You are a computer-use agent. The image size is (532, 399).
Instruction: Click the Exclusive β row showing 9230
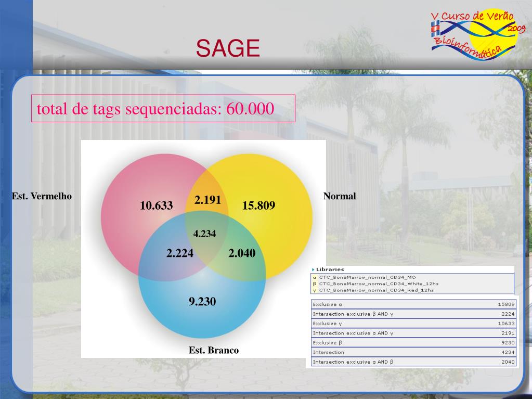[x=413, y=343]
